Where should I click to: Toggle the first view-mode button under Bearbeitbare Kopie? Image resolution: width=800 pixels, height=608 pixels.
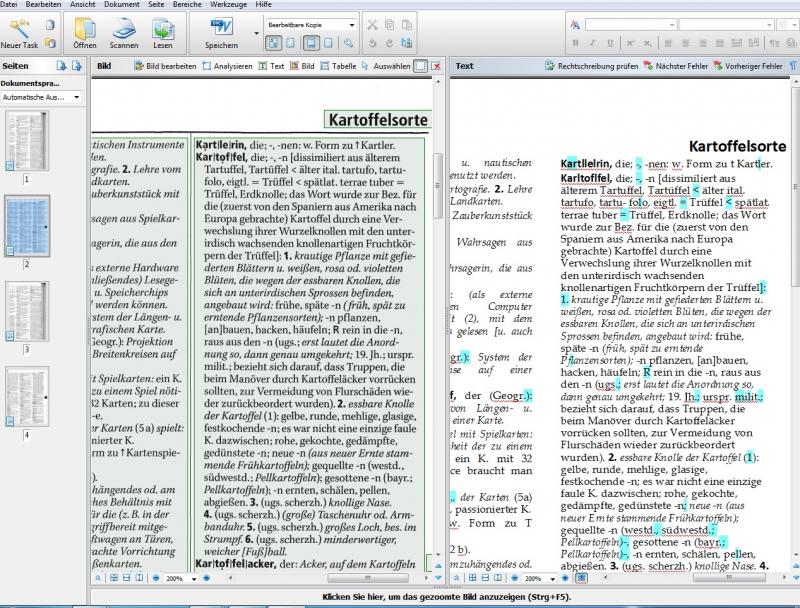[x=273, y=43]
